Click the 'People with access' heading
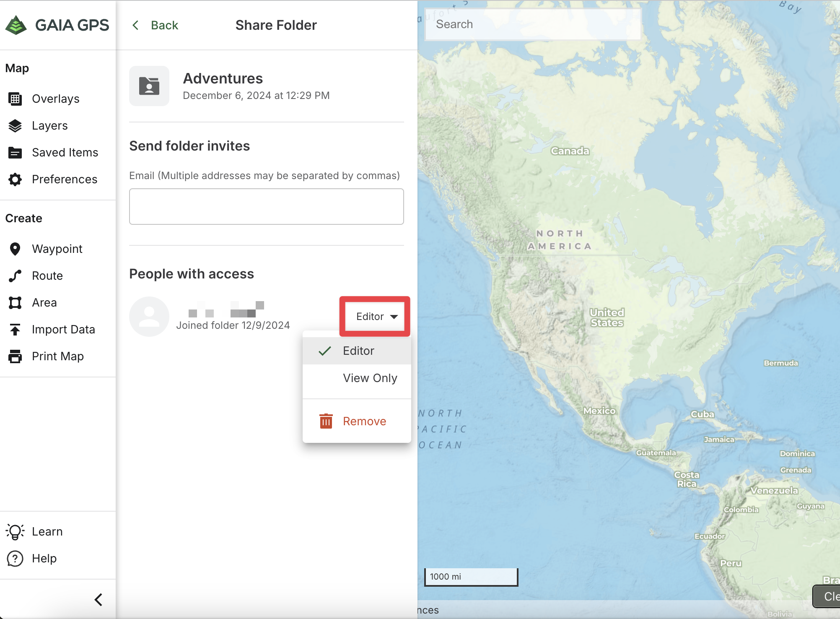The image size is (840, 619). click(192, 274)
